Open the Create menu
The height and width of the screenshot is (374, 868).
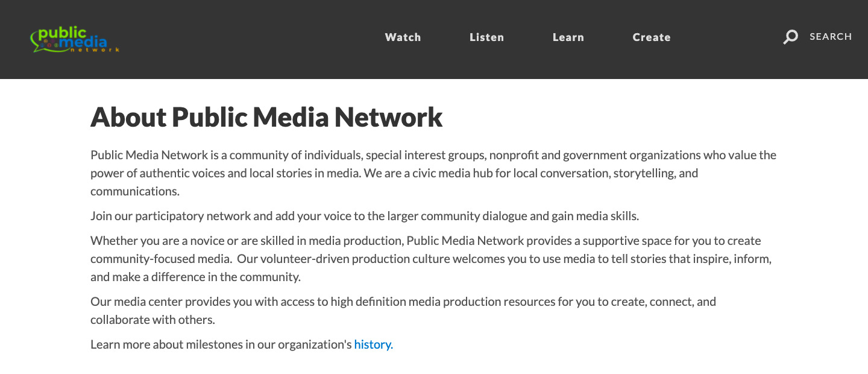point(652,37)
